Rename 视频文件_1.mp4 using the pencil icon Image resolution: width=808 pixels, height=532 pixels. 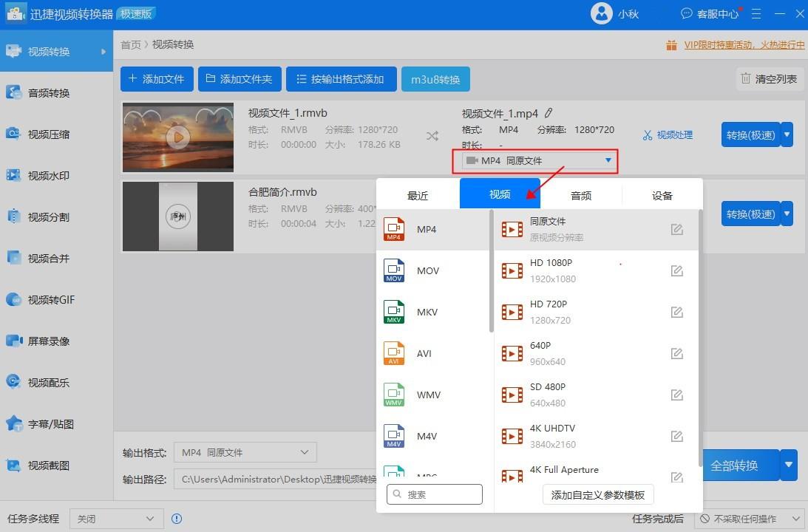click(549, 112)
